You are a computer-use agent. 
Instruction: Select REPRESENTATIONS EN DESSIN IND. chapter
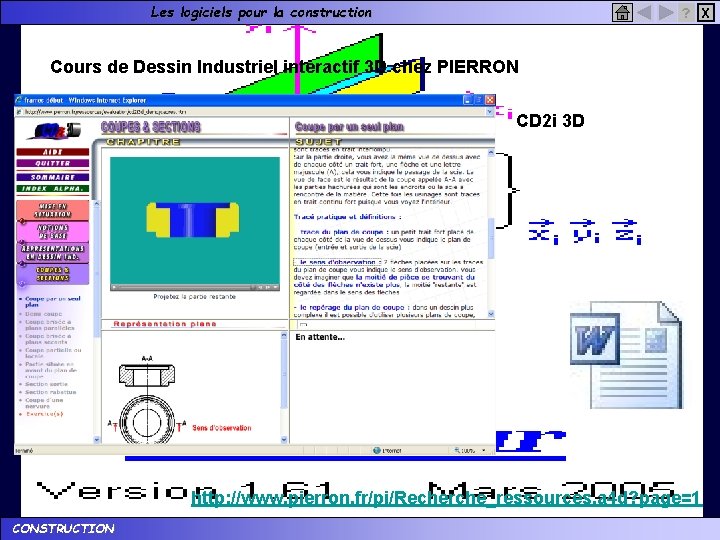coord(53,253)
